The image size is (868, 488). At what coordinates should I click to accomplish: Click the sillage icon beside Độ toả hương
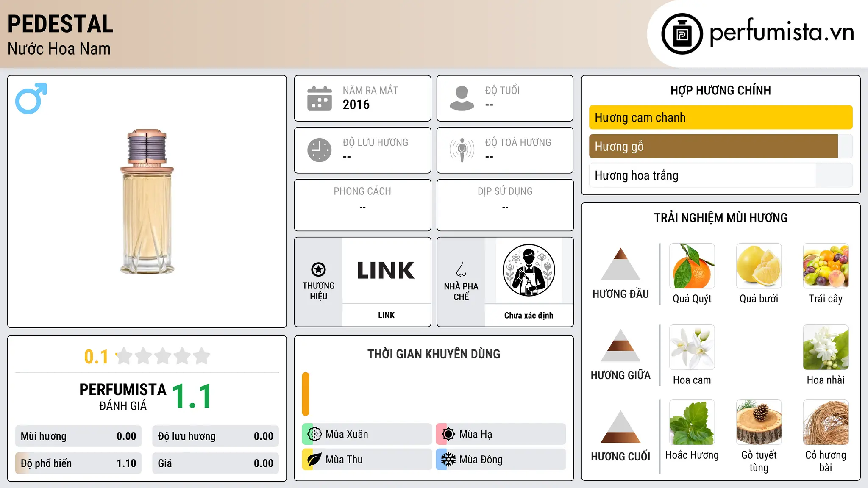pyautogui.click(x=462, y=150)
